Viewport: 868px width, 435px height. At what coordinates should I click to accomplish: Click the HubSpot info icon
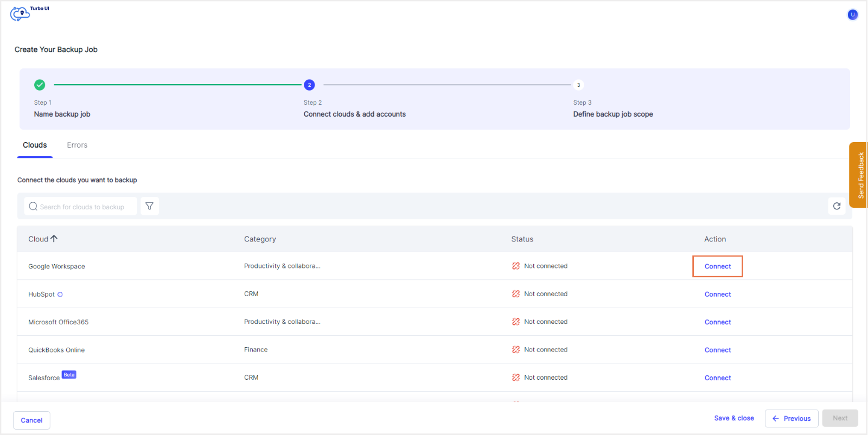pyautogui.click(x=60, y=295)
